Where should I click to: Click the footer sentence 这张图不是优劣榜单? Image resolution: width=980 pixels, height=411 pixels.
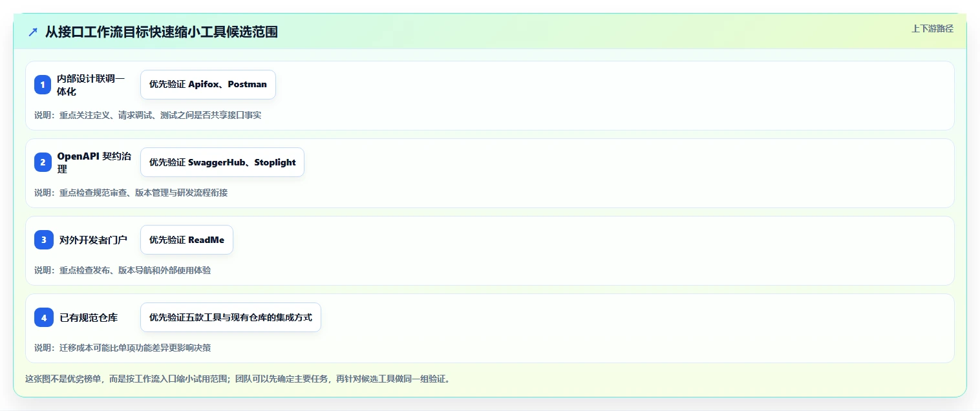pyautogui.click(x=237, y=379)
